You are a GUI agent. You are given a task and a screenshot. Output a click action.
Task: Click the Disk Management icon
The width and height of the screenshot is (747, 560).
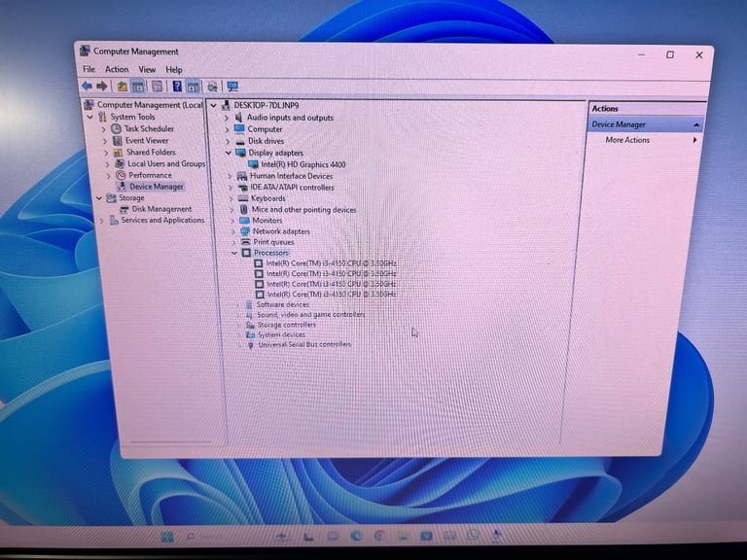[x=124, y=209]
